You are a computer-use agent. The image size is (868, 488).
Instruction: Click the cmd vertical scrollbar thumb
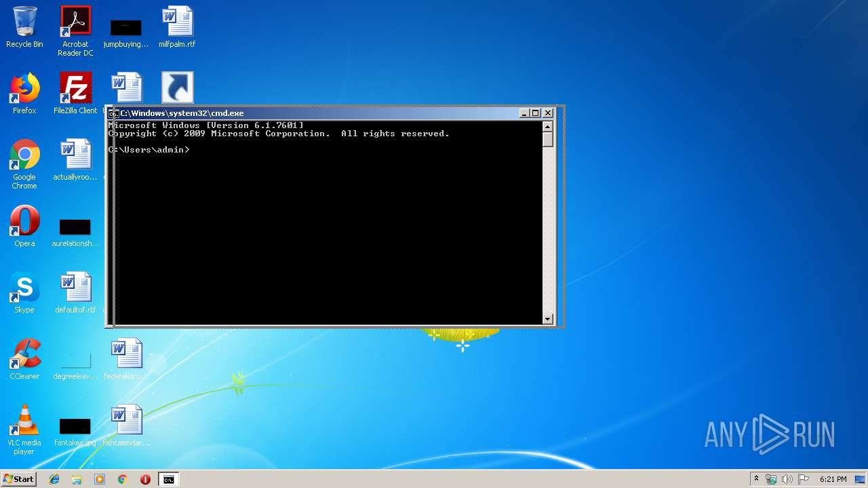pos(548,140)
